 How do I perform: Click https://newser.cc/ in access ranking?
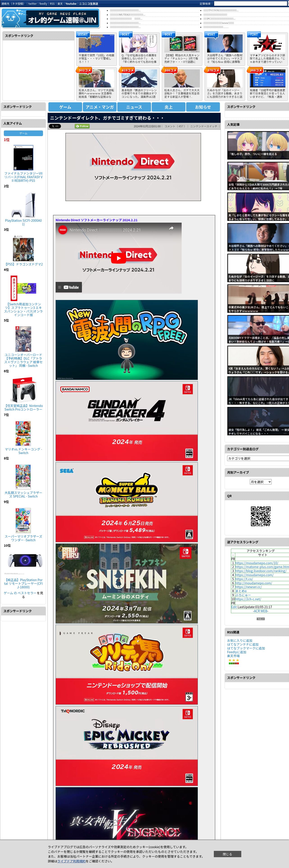pyautogui.click(x=248, y=587)
